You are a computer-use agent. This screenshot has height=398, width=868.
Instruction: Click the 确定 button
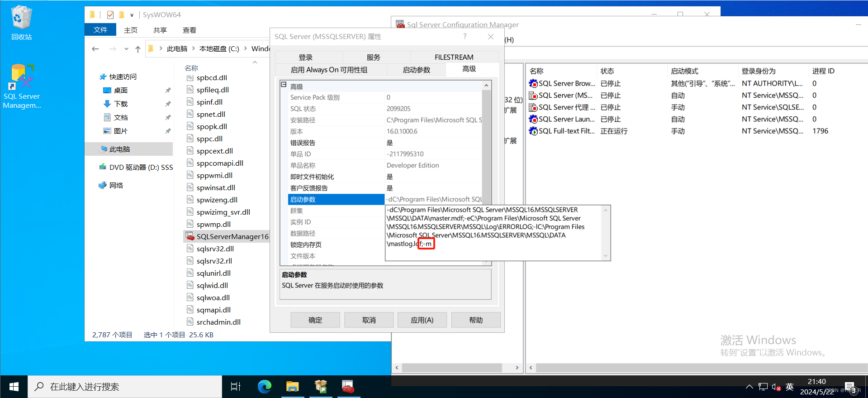pos(315,320)
